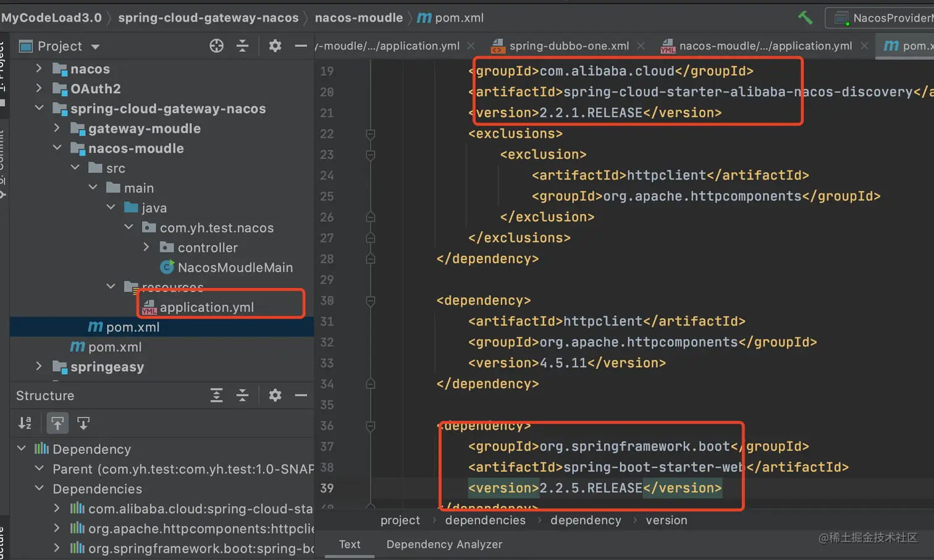Click the Build project hammer icon
Image resolution: width=934 pixels, height=560 pixels.
(x=805, y=17)
